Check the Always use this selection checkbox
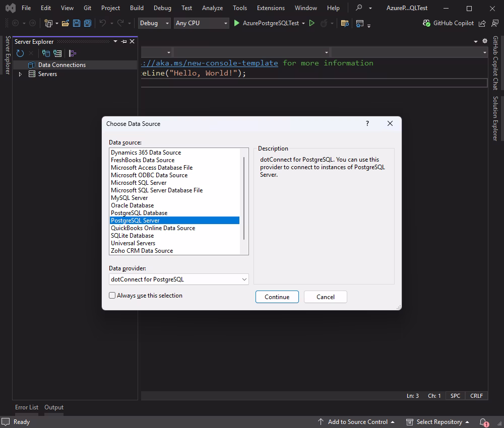 click(x=112, y=295)
